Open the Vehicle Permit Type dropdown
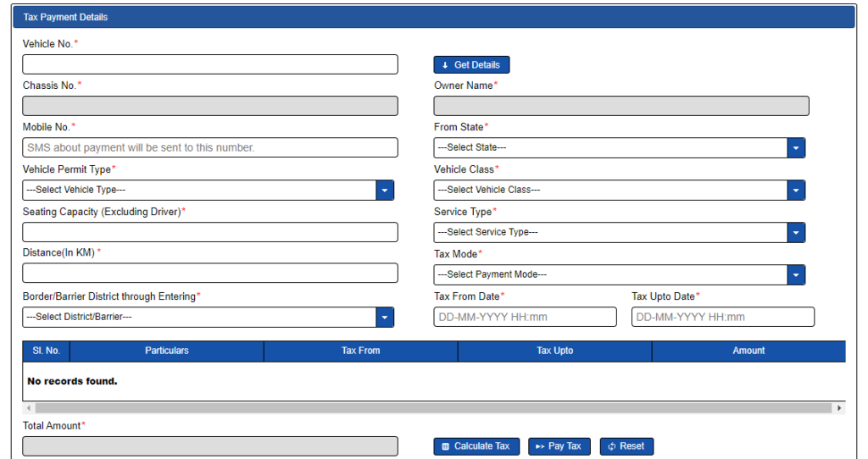The image size is (868, 459). [x=208, y=190]
